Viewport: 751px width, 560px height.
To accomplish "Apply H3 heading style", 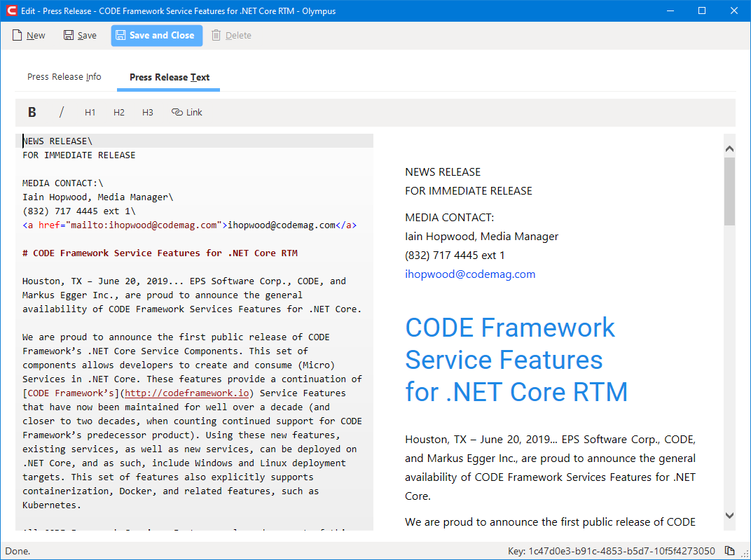I will point(148,112).
